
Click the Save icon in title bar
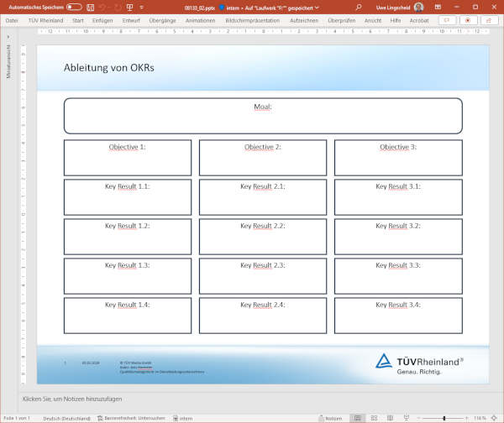(90, 7)
